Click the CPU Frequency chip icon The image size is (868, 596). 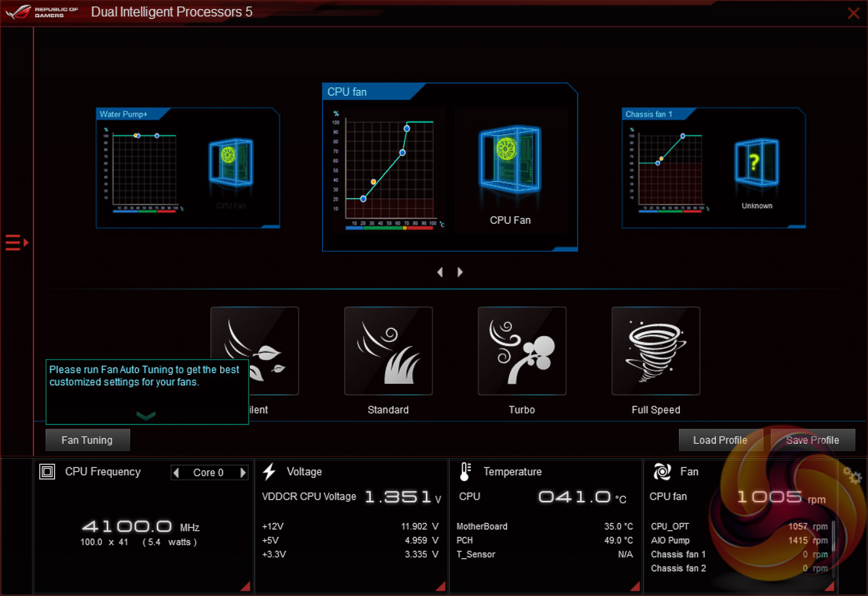coord(47,471)
